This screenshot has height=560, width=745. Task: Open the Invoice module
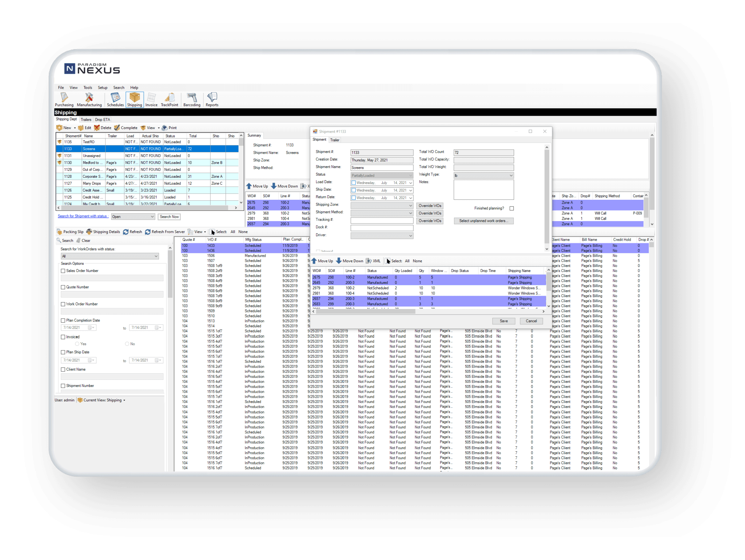[x=152, y=99]
